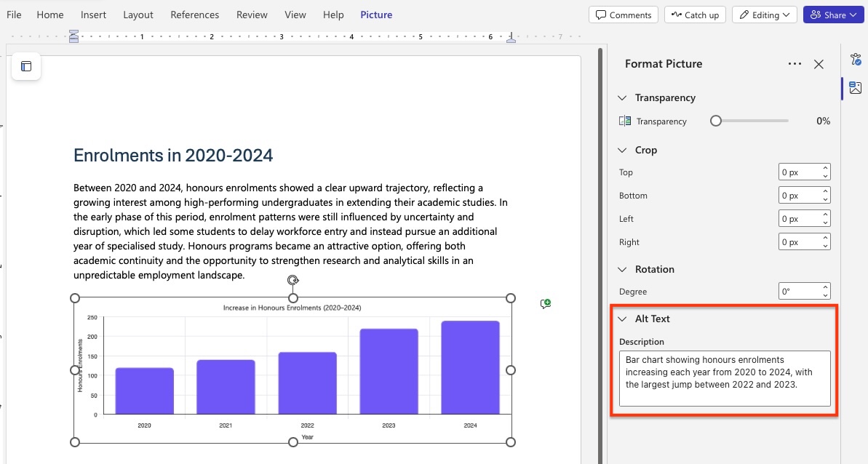Viewport: 868px width, 464px height.
Task: Open the Layout tab
Action: pos(138,15)
